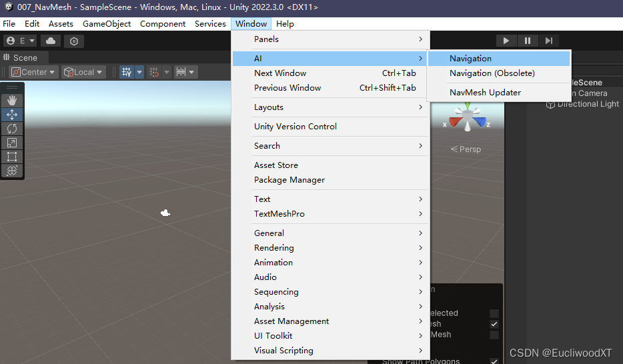Open Unity Version Control menu item
This screenshot has width=623, height=364.
331,127
